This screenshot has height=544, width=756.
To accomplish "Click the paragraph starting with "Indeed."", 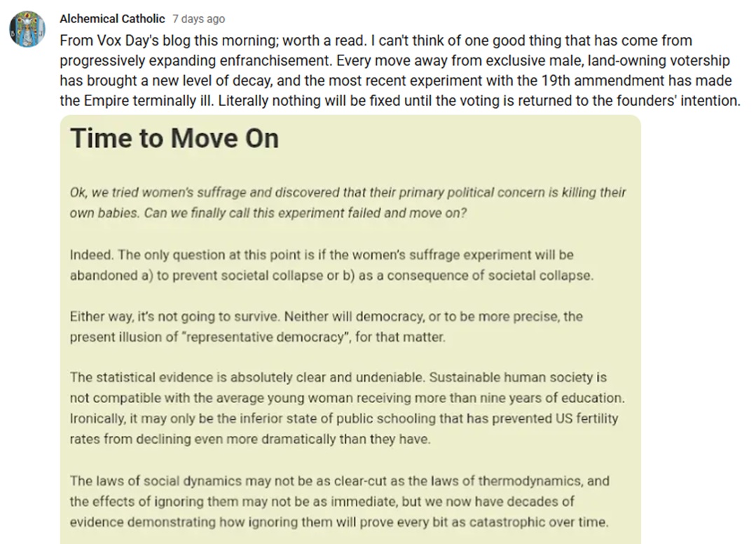I will click(331, 265).
